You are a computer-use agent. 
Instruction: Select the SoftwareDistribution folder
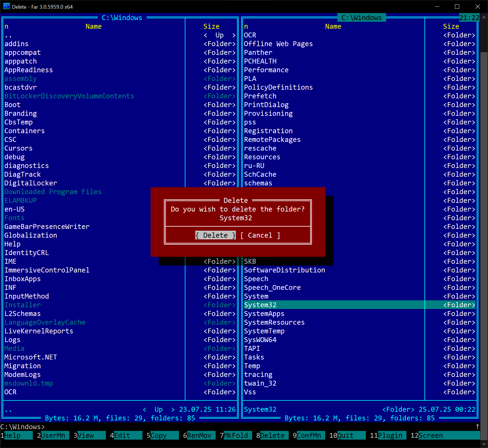click(x=359, y=270)
